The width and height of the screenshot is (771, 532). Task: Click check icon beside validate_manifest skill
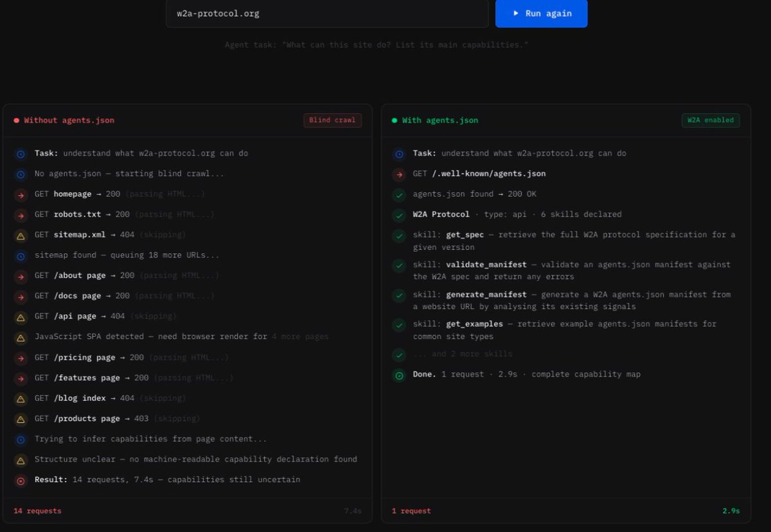click(x=399, y=265)
